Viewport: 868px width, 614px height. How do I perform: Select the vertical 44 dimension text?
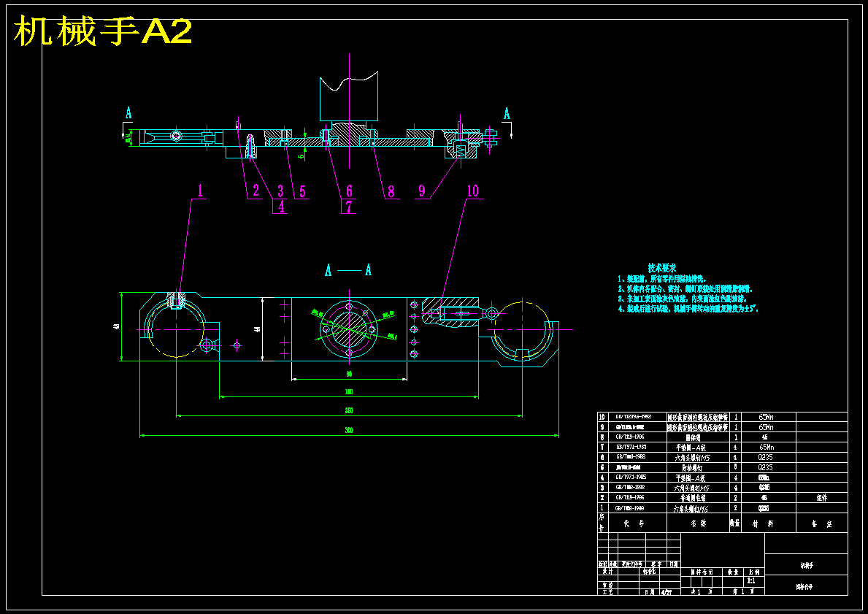pos(257,329)
